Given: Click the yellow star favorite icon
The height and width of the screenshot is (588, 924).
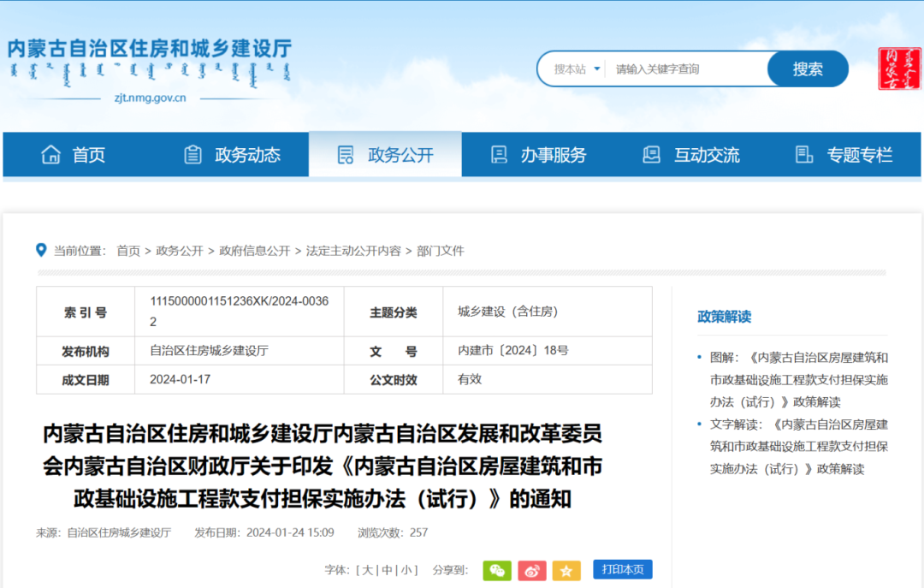Looking at the screenshot, I should click(567, 569).
